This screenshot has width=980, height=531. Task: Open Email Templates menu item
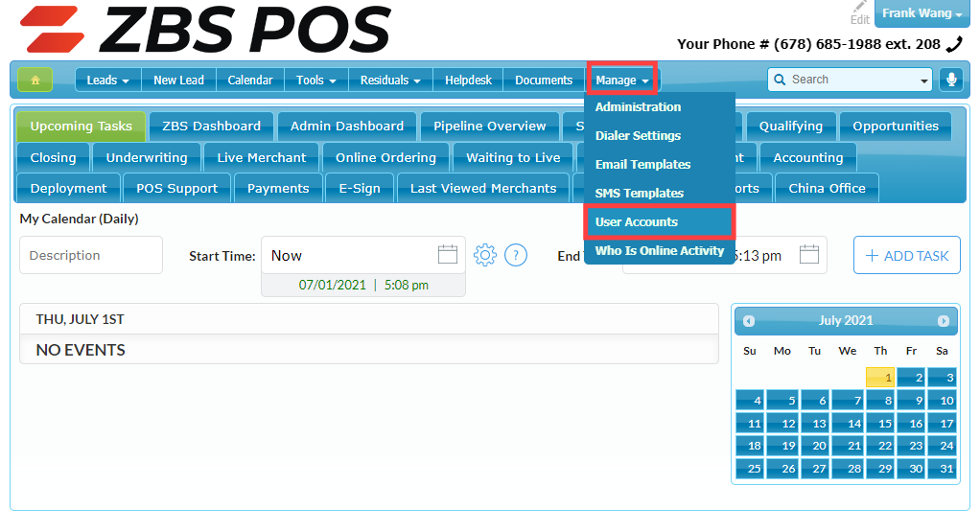coord(642,164)
